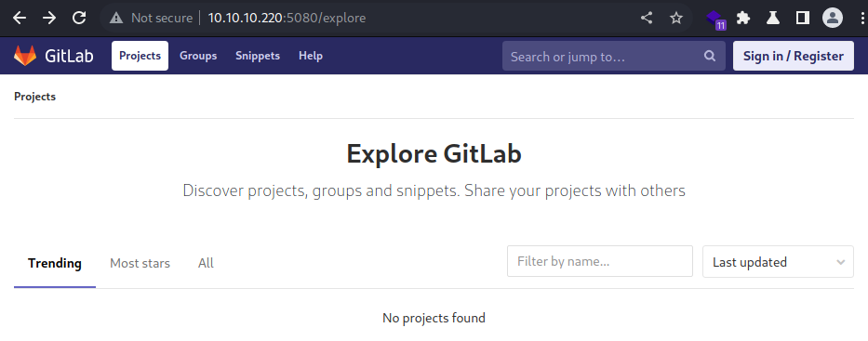The height and width of the screenshot is (341, 868).
Task: Open the Snippets navigation link
Action: 258,56
